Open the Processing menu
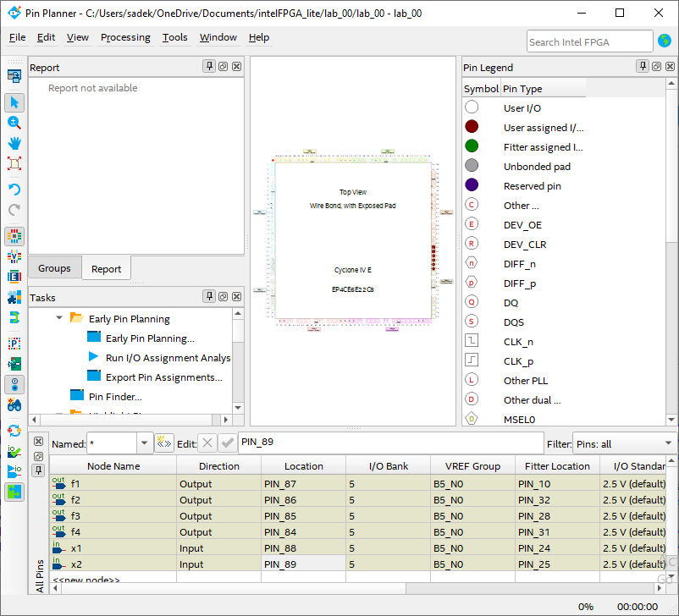This screenshot has height=616, width=679. 125,37
